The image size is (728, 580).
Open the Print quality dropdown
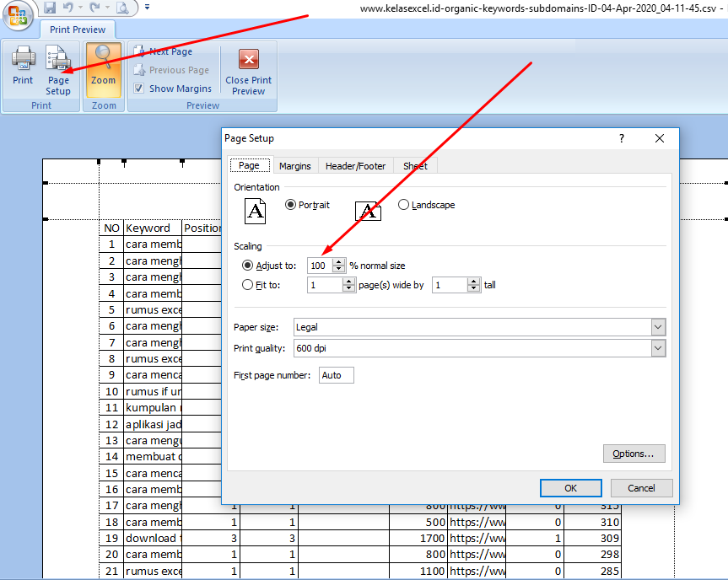point(658,348)
